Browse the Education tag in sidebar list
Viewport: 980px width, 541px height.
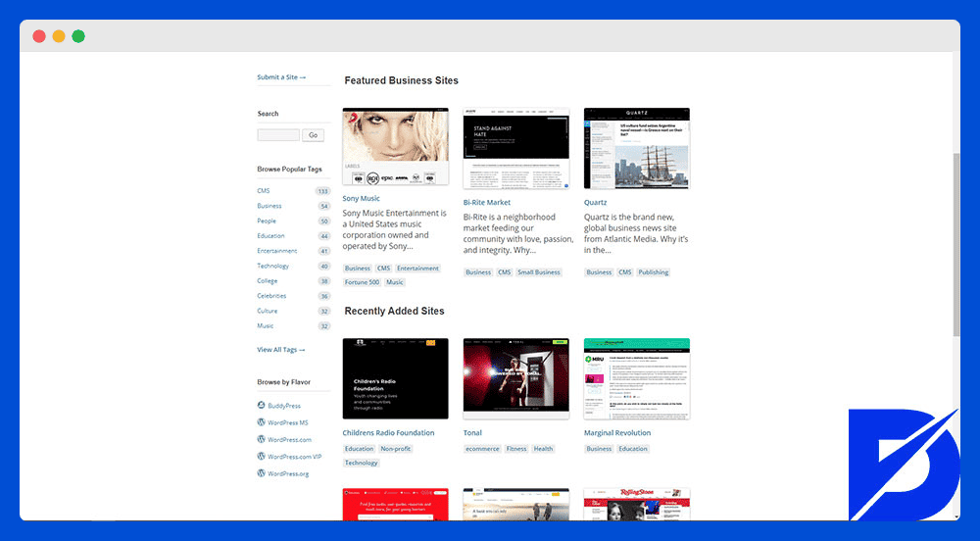[x=270, y=235]
